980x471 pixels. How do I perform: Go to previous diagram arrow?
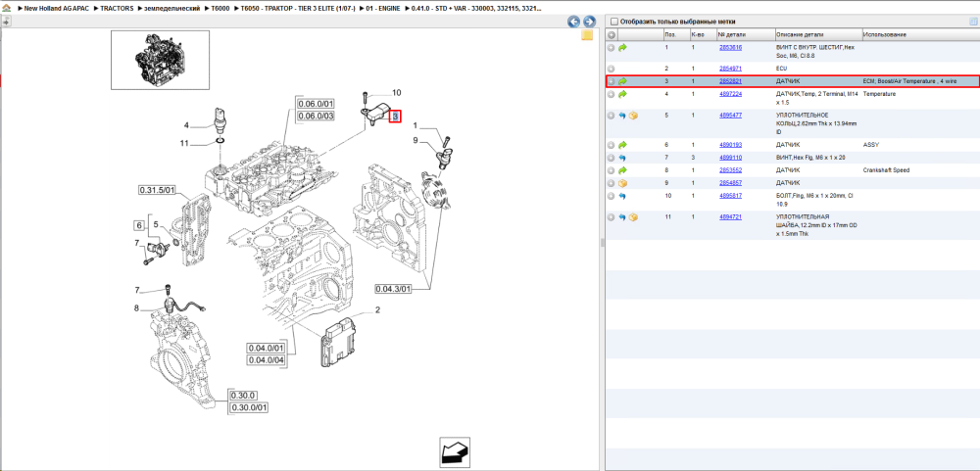click(573, 22)
